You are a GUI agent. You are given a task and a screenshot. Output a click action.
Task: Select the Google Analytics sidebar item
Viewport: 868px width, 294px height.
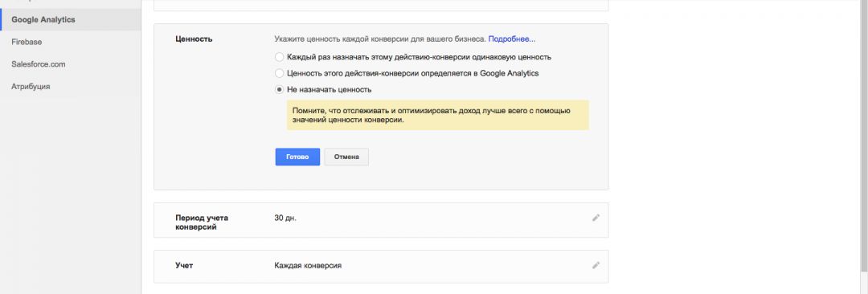pos(70,19)
